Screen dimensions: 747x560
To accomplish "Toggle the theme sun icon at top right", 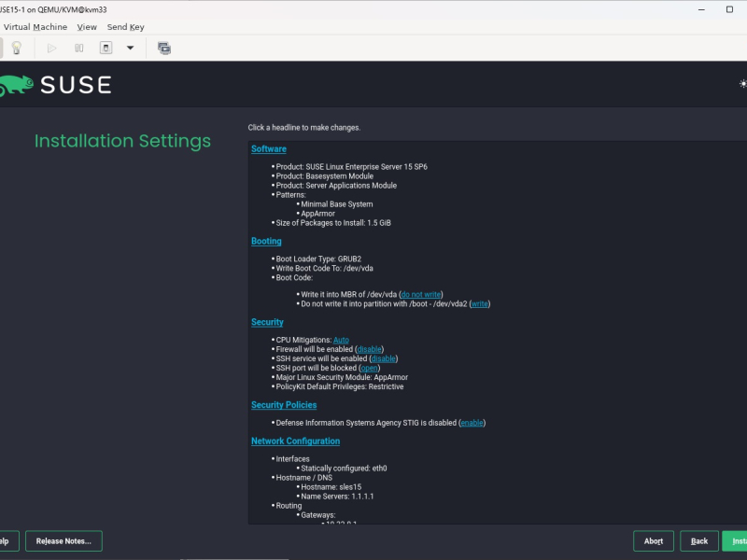I will (742, 84).
